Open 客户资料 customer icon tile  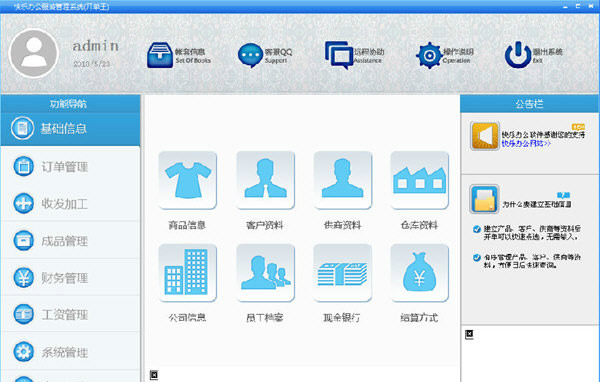tap(265, 180)
